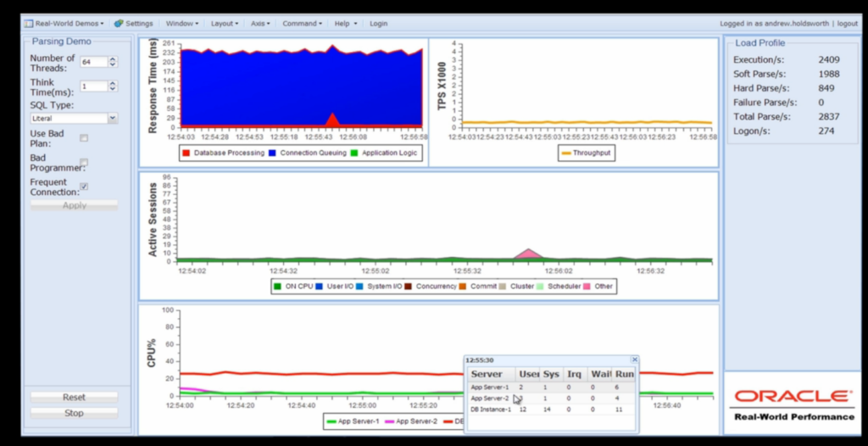
Task: Open the Help menu
Action: pos(346,23)
